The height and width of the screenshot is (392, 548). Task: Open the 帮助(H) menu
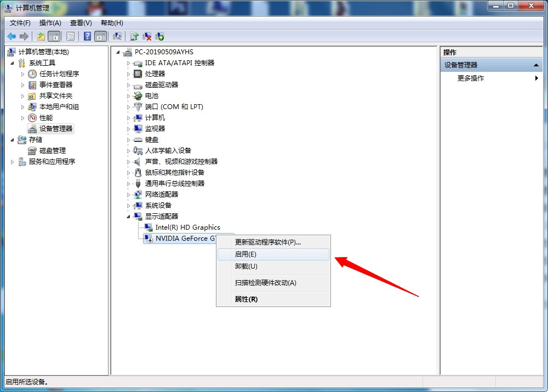(x=112, y=23)
